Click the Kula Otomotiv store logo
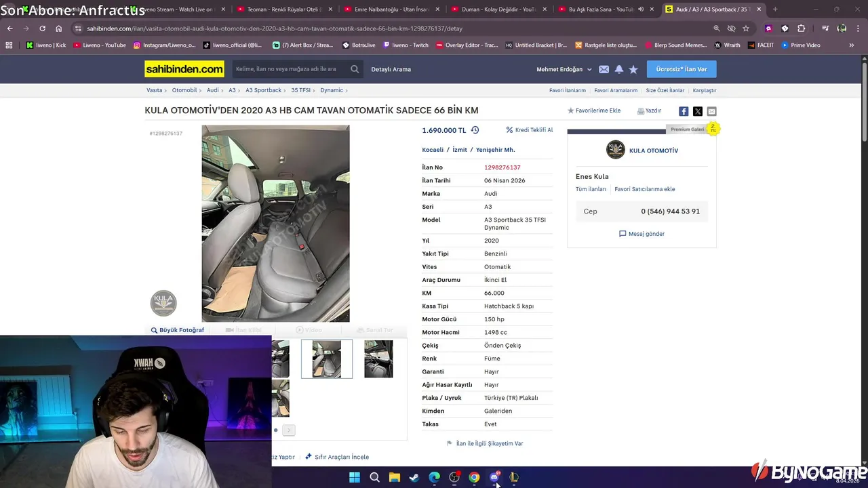This screenshot has width=868, height=488. point(616,150)
